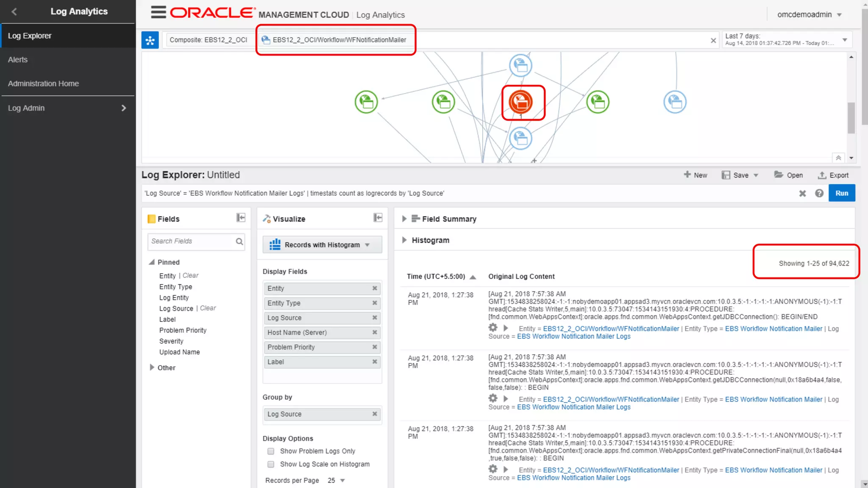Collapse the Pinned fields group
The image size is (868, 488).
(151, 262)
